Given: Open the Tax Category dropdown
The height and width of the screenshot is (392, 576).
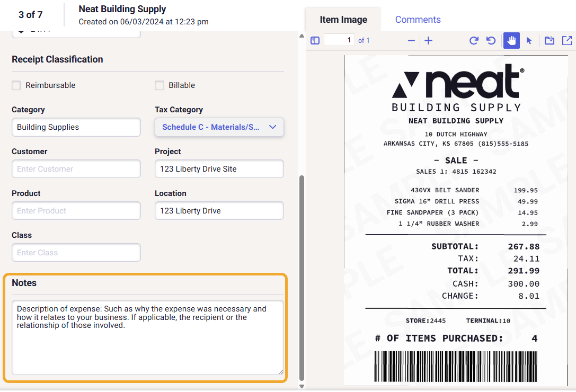Looking at the screenshot, I should coord(219,127).
